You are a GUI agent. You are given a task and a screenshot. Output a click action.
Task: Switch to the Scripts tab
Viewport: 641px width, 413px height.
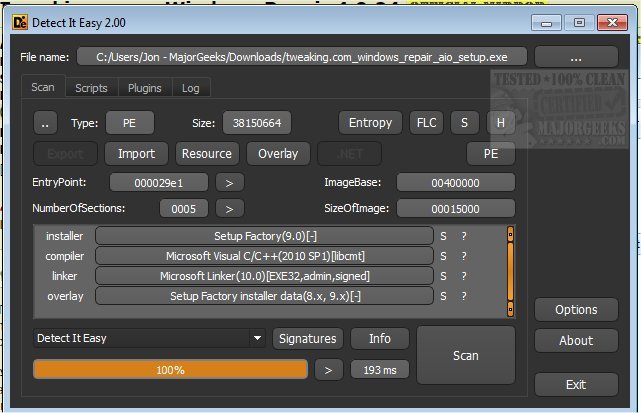[91, 88]
